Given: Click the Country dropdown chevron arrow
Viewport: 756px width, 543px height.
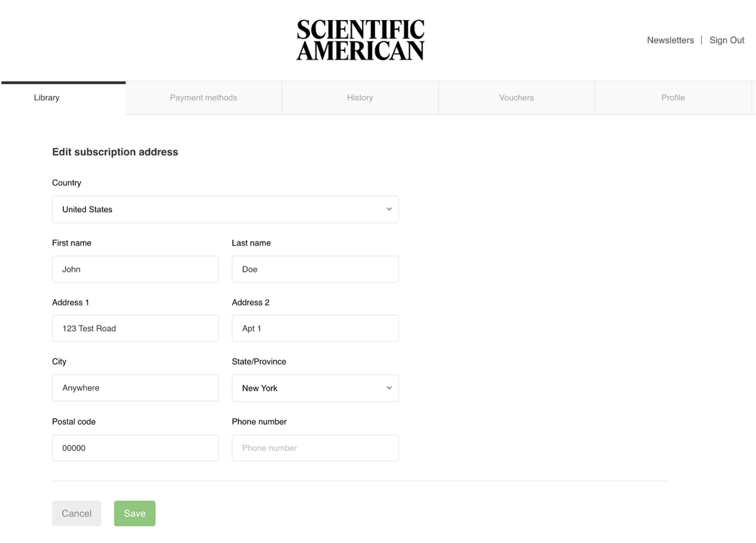Looking at the screenshot, I should pos(389,209).
